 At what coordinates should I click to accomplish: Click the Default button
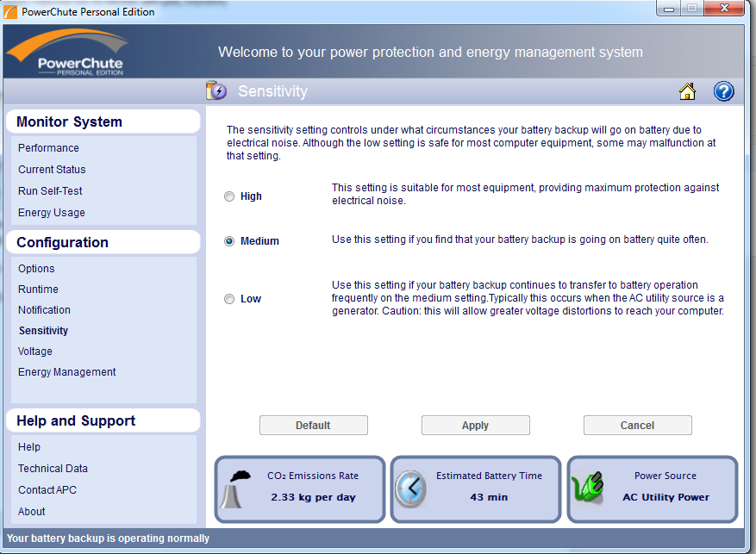click(314, 426)
